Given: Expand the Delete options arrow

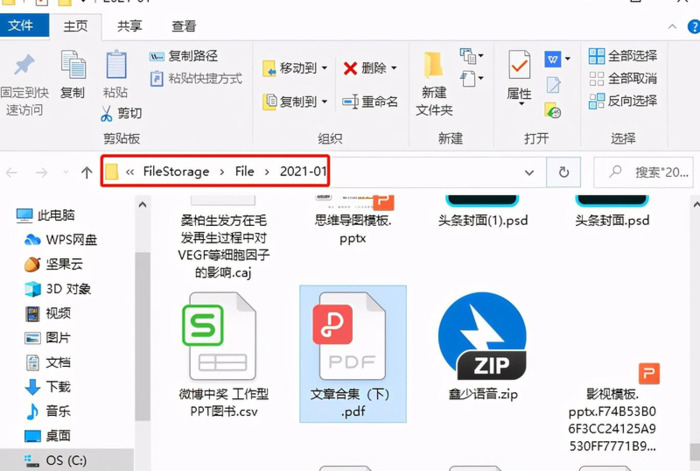Looking at the screenshot, I should click(x=394, y=68).
